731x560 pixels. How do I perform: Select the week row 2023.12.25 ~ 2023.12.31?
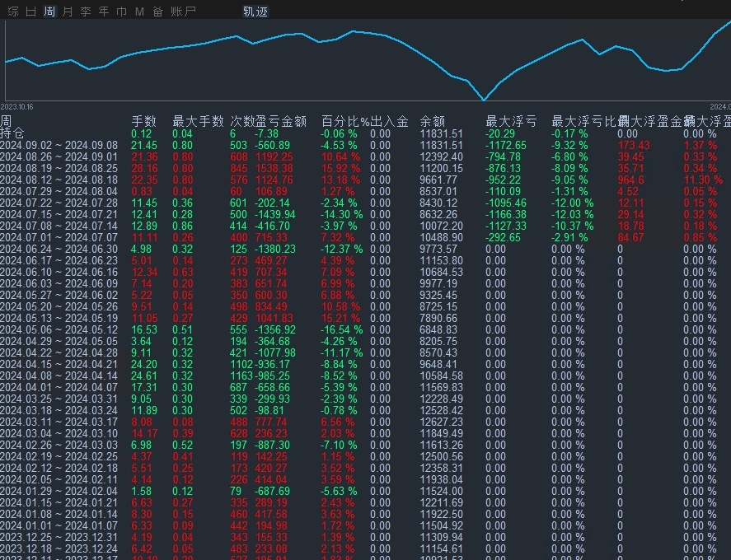(x=366, y=537)
